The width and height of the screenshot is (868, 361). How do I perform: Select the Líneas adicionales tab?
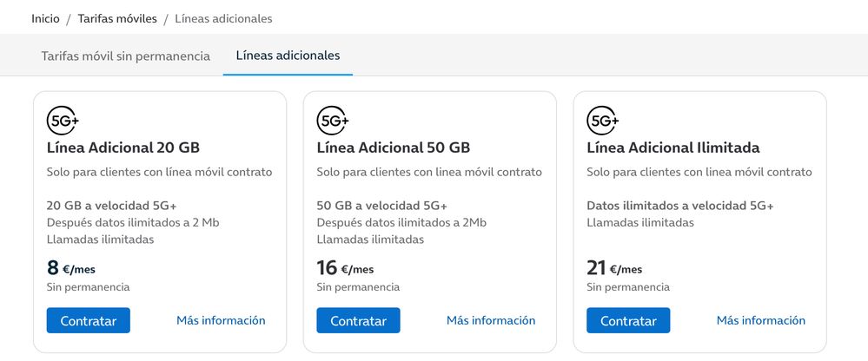pos(288,56)
